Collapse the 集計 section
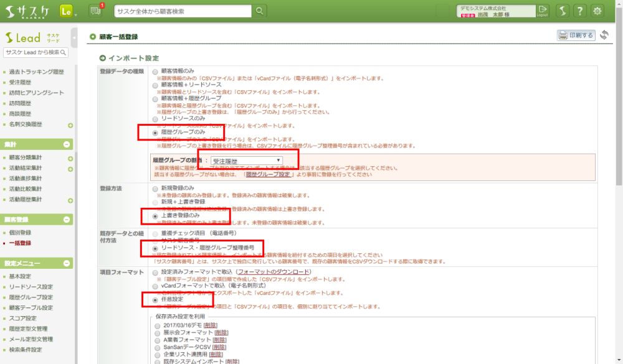Viewport: 623px width, 364px height. (67, 144)
